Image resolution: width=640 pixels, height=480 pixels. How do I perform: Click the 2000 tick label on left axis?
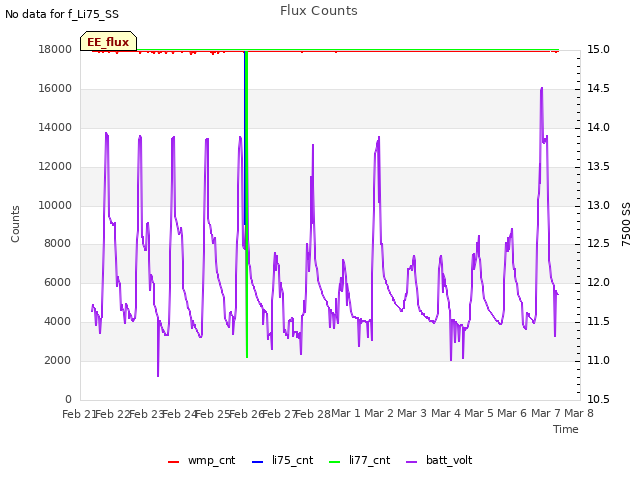coord(58,360)
